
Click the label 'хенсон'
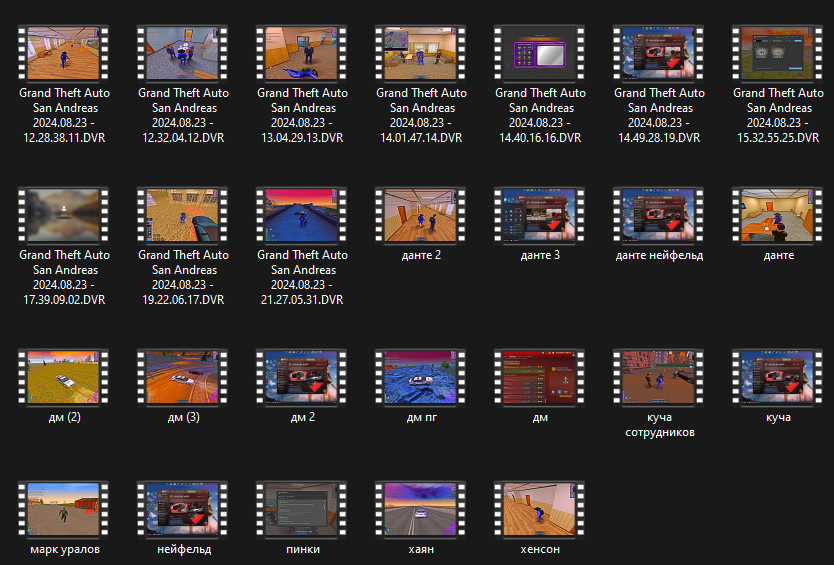540,550
